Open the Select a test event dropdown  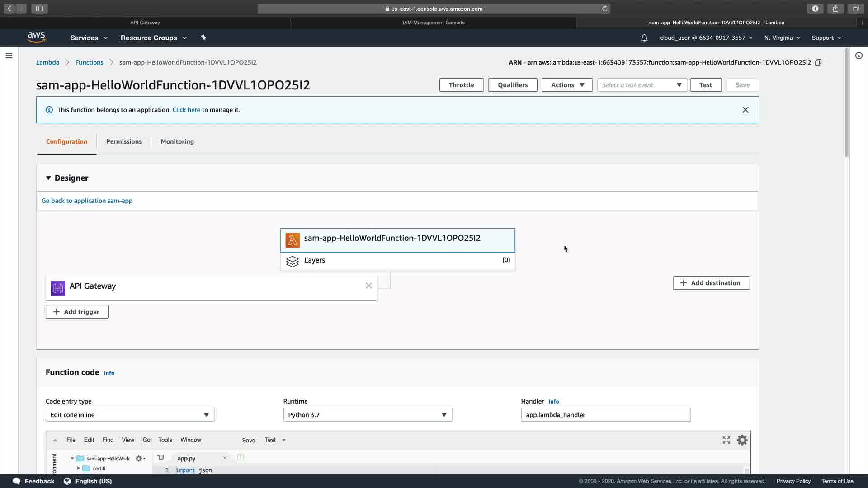click(642, 85)
